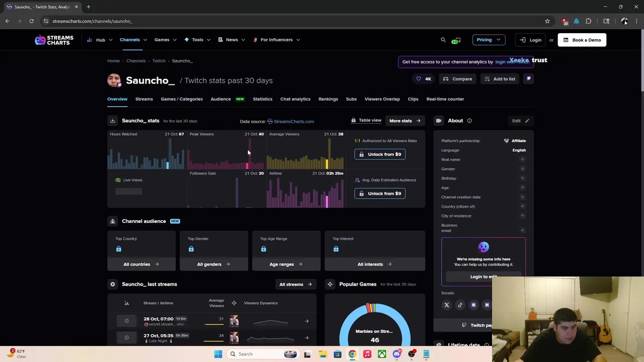Open File Explorer from the taskbar
The height and width of the screenshot is (362, 644).
pos(323,354)
